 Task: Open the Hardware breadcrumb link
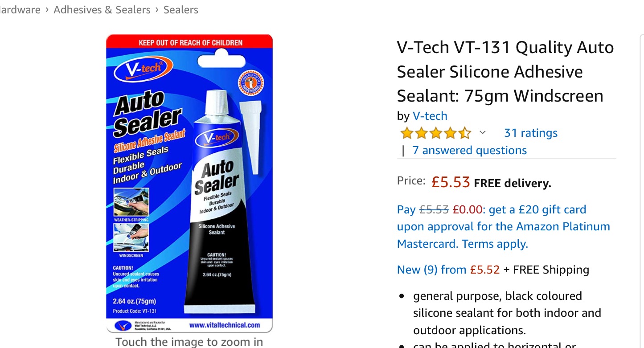point(20,10)
